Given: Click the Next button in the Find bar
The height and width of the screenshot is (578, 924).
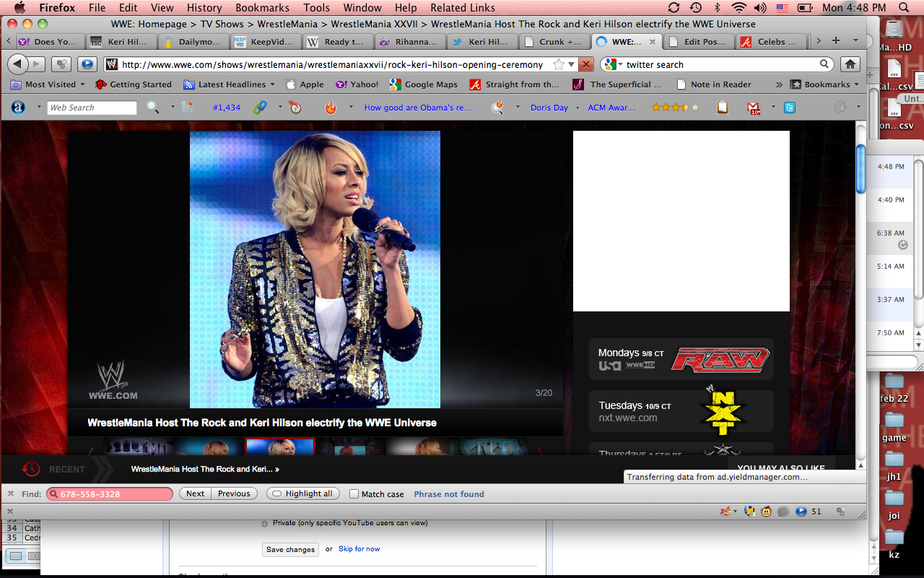Looking at the screenshot, I should (x=196, y=494).
